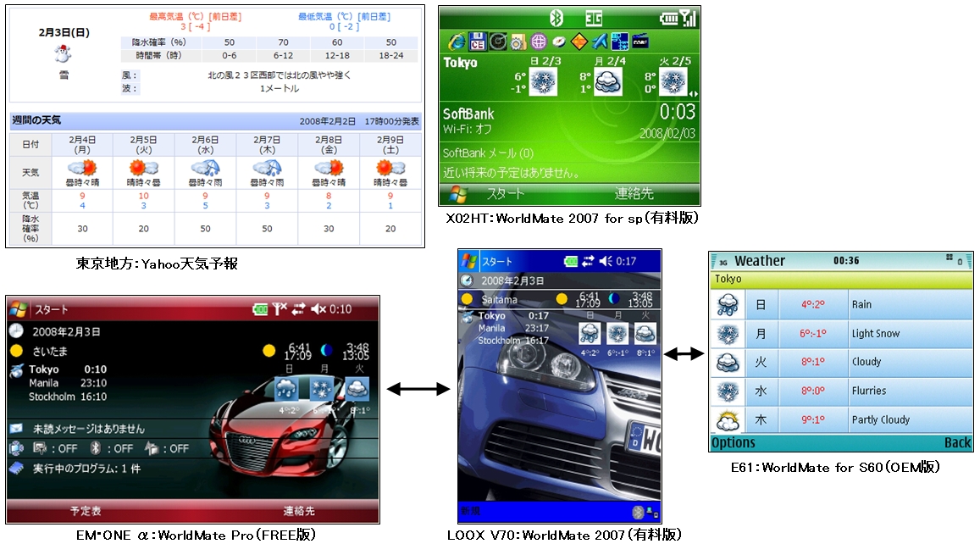The width and height of the screenshot is (980, 555).
Task: Select Monday's snow weather icon on E61 WorldMate
Action: pos(726,334)
